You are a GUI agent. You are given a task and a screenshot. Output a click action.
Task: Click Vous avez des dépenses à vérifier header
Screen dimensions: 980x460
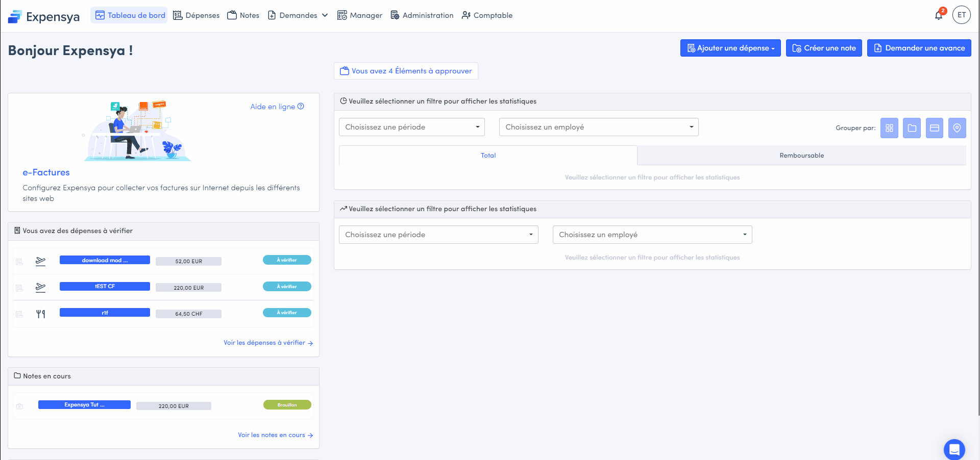pos(163,231)
